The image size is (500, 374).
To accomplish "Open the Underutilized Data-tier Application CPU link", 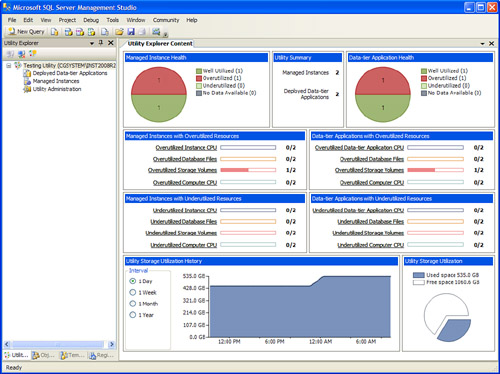I will (358, 210).
